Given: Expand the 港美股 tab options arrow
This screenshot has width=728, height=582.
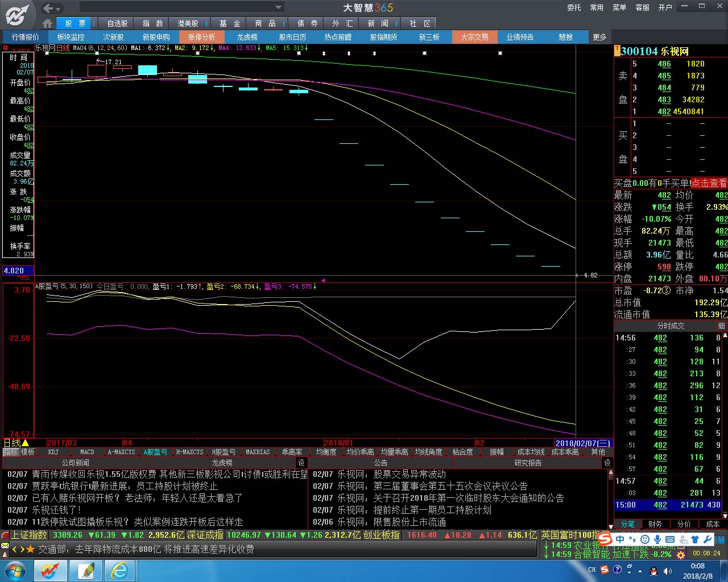Looking at the screenshot, I should click(207, 23).
